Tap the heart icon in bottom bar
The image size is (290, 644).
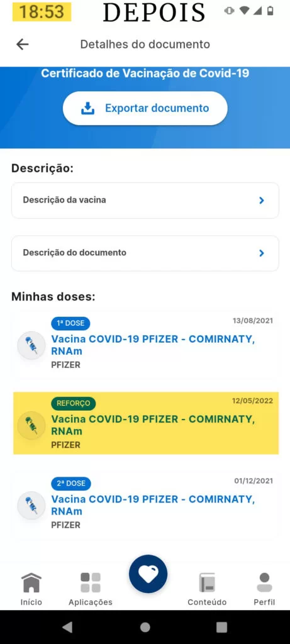[x=148, y=574]
